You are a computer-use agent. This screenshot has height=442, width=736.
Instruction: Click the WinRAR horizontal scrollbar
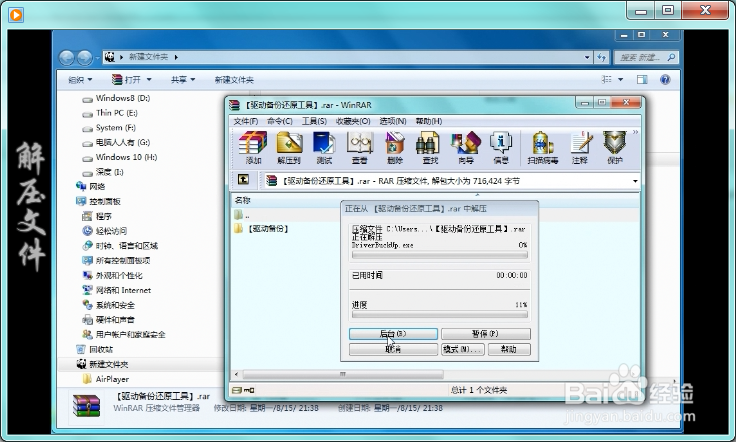pyautogui.click(x=343, y=374)
